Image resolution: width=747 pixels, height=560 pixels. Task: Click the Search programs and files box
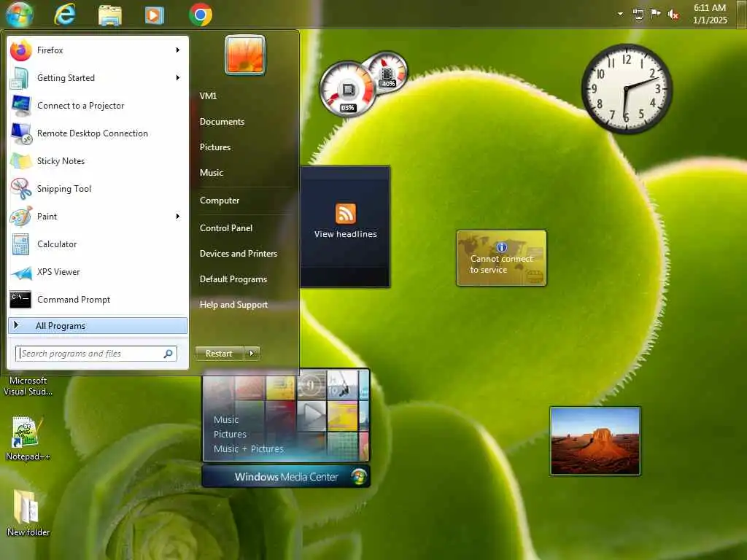point(96,354)
